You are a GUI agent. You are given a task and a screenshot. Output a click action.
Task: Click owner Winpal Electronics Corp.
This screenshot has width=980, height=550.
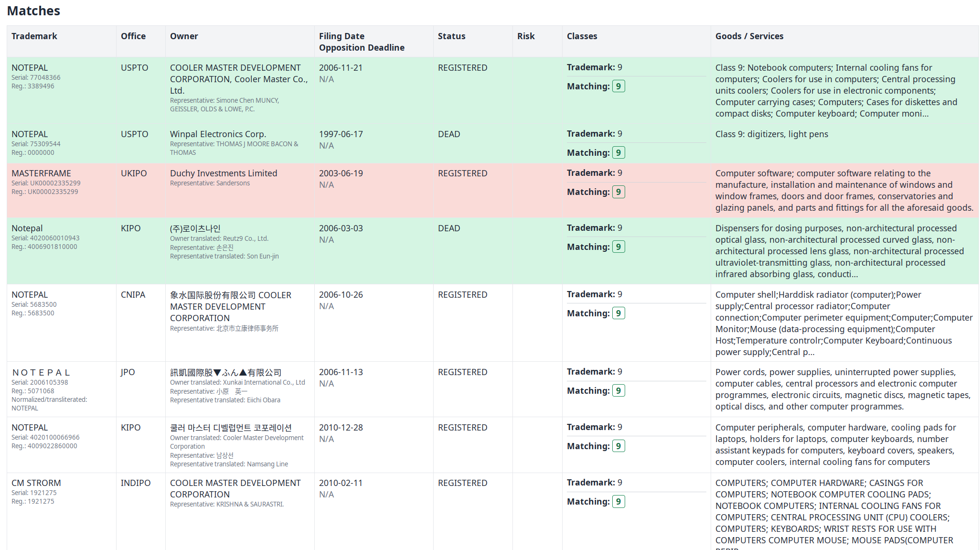[x=218, y=134]
